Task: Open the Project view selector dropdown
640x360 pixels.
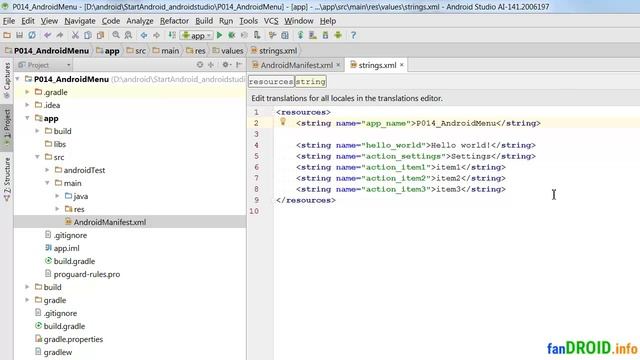Action: [x=44, y=65]
